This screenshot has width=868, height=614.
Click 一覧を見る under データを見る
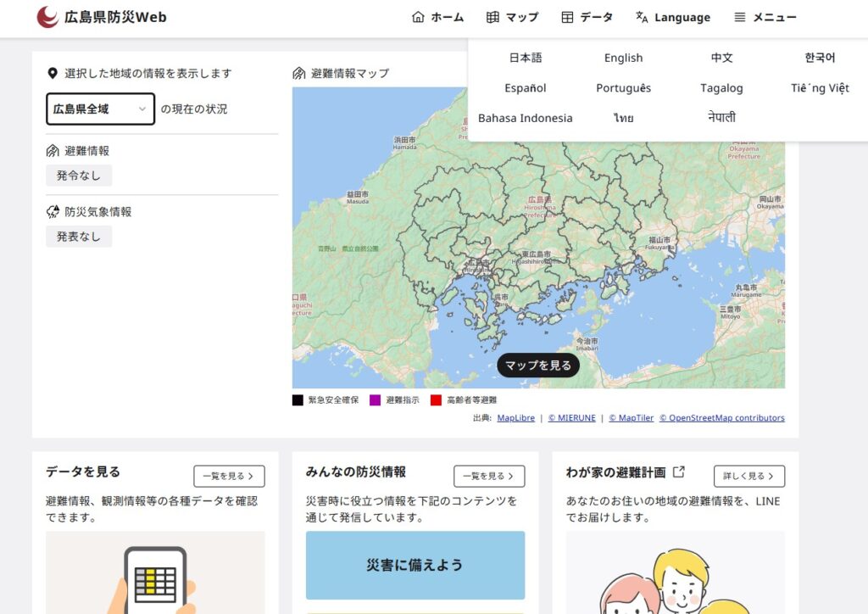[x=229, y=476]
